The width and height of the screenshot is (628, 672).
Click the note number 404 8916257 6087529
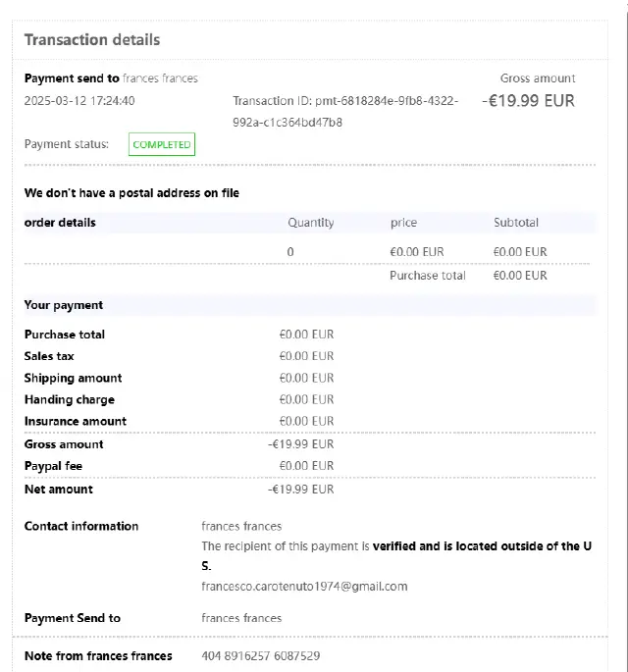261,656
